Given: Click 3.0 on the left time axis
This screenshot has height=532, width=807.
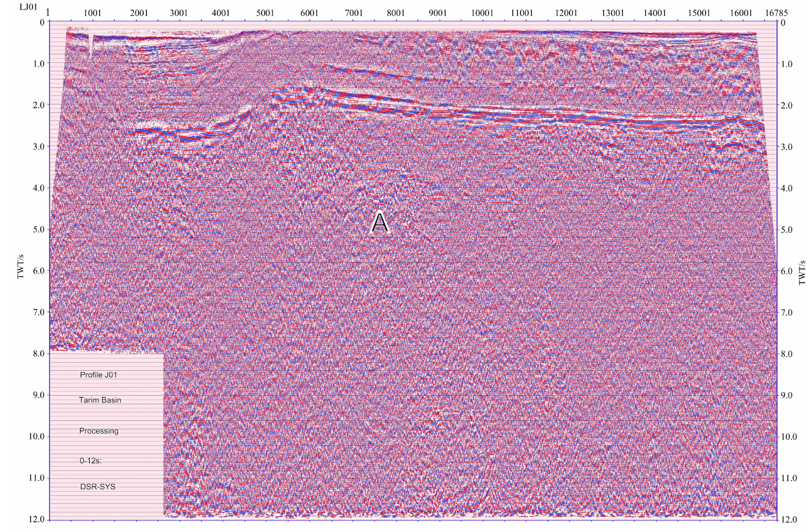Looking at the screenshot, I should point(37,147).
